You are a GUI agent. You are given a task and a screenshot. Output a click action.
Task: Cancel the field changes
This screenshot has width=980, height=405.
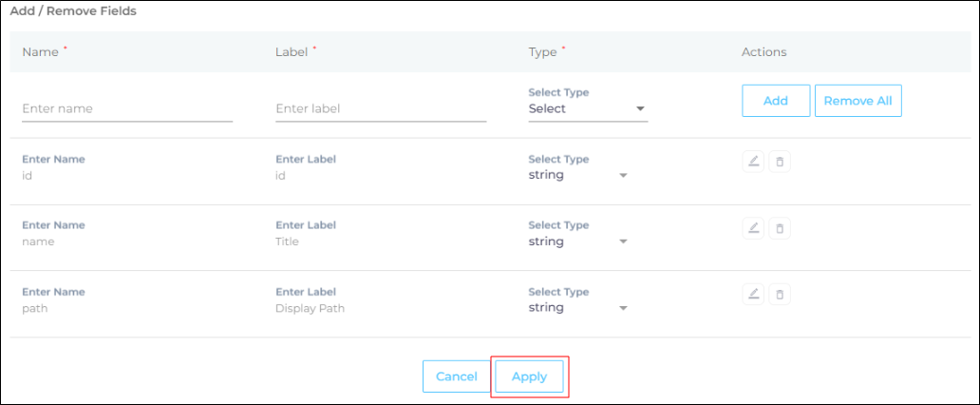456,376
